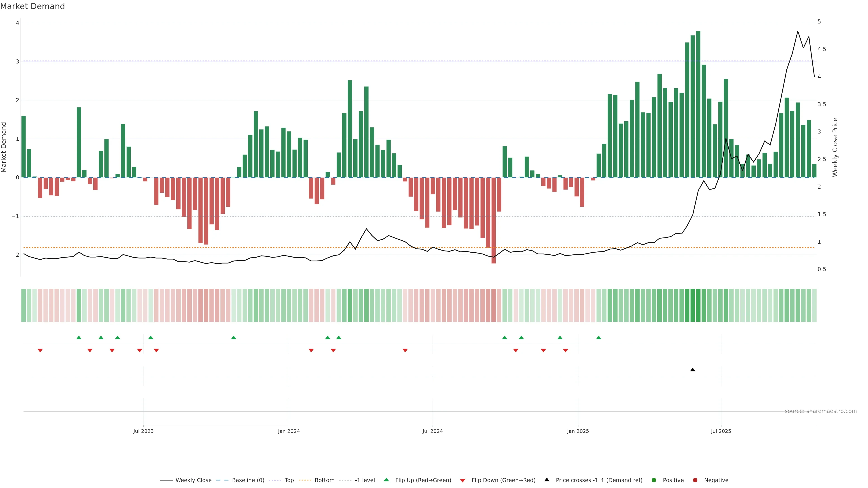Click the red Flip Down legend triangle
This screenshot has width=868, height=488.
[x=463, y=480]
